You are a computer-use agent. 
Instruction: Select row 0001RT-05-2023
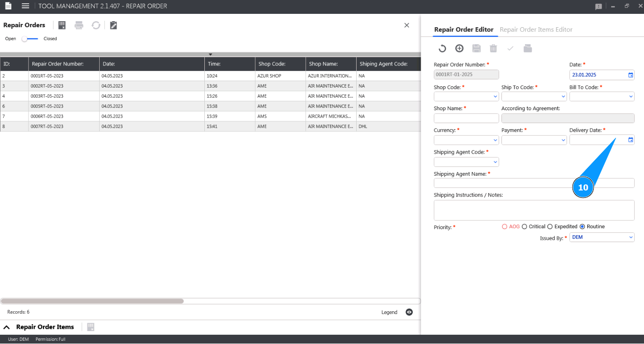click(x=210, y=76)
